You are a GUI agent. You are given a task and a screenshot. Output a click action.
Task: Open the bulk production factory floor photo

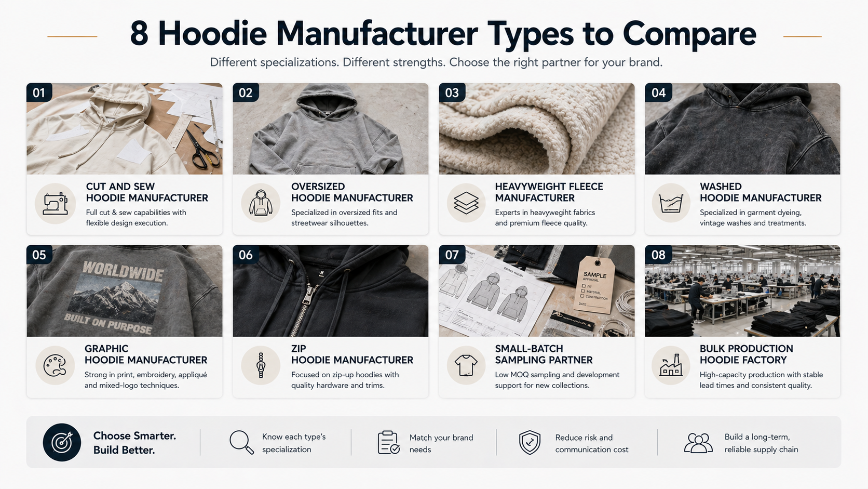point(742,291)
